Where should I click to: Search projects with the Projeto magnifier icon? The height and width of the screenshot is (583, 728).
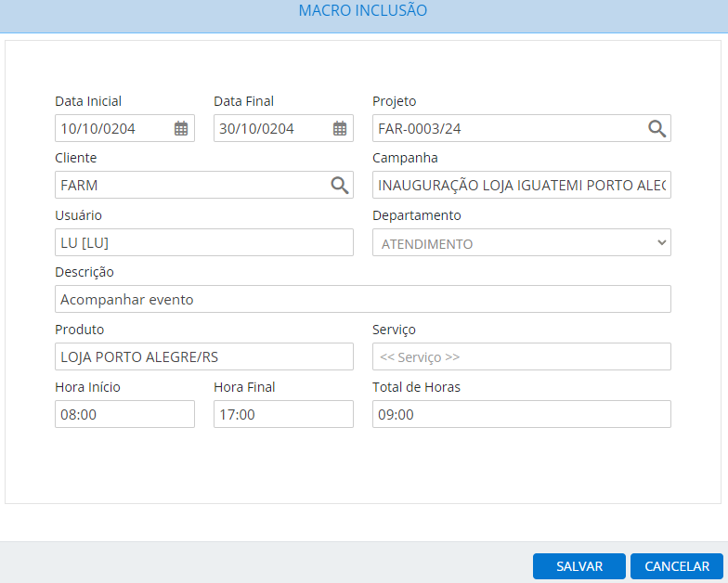tap(657, 128)
